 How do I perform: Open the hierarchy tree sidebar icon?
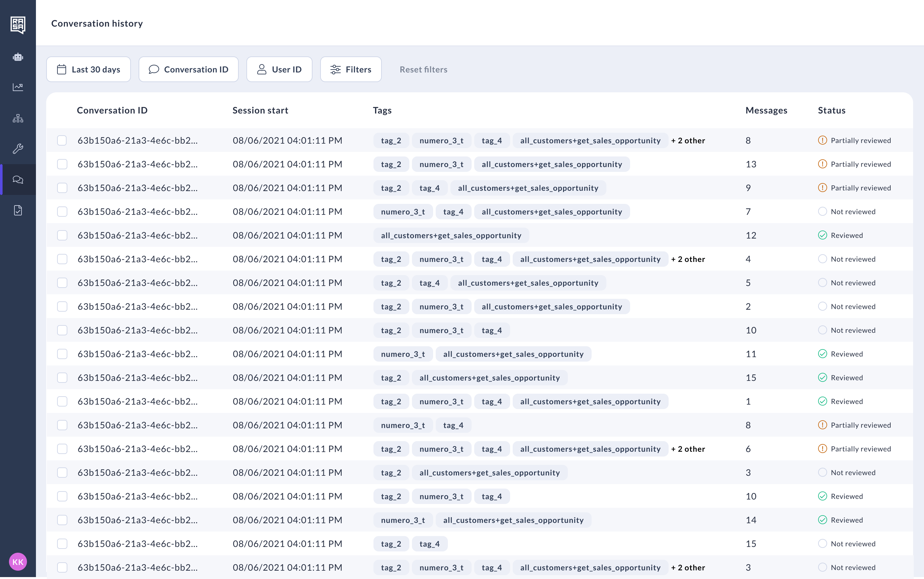pyautogui.click(x=18, y=118)
